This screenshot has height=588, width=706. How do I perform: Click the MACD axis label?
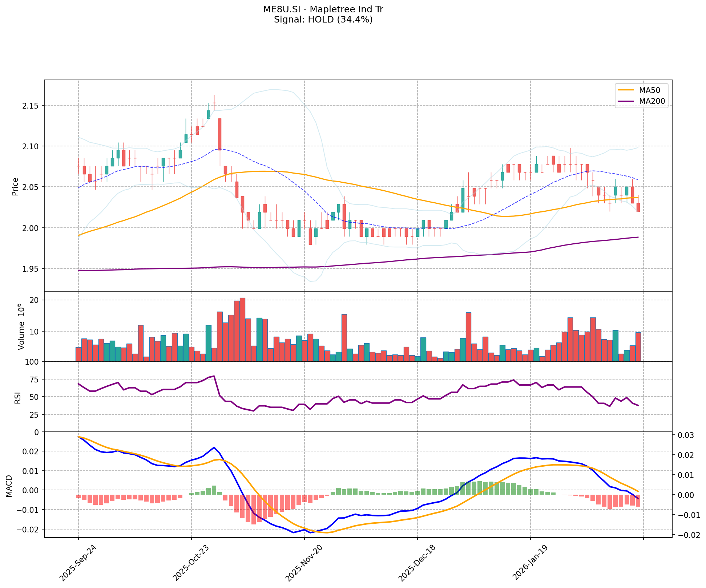[9, 486]
